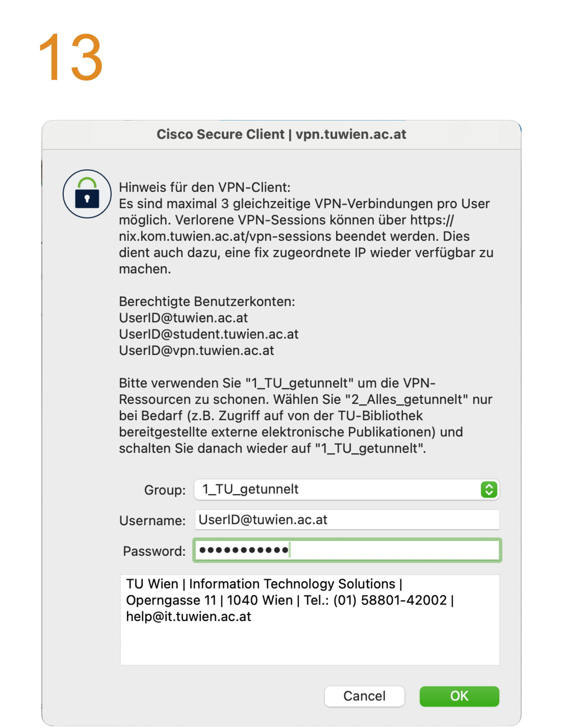Click into the Password field
The height and width of the screenshot is (728, 563).
347,550
